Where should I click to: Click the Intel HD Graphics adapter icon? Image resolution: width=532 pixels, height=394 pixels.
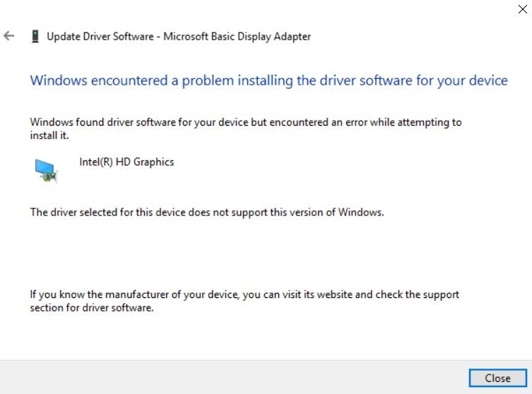(x=46, y=169)
